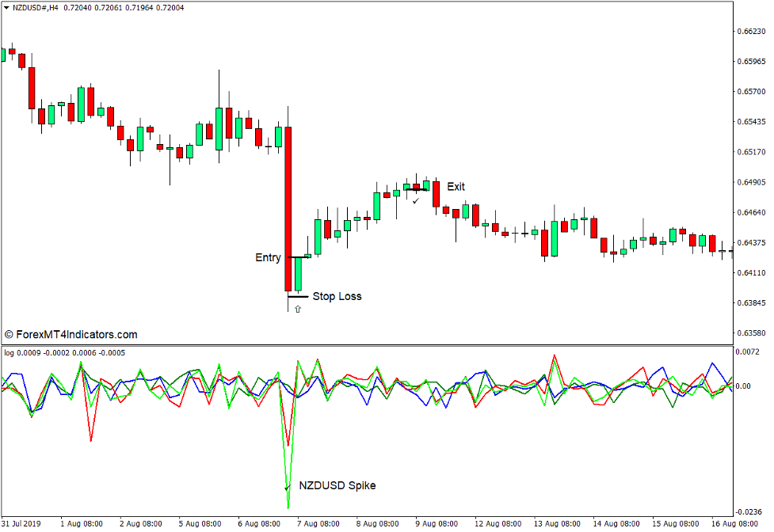Click the Entry annotation text
Image resolution: width=774 pixels, height=532 pixels.
[x=268, y=257]
